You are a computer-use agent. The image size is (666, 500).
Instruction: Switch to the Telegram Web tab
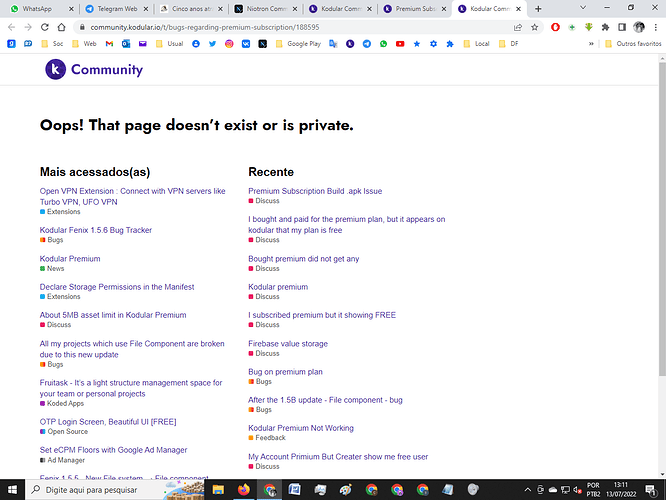coord(112,8)
